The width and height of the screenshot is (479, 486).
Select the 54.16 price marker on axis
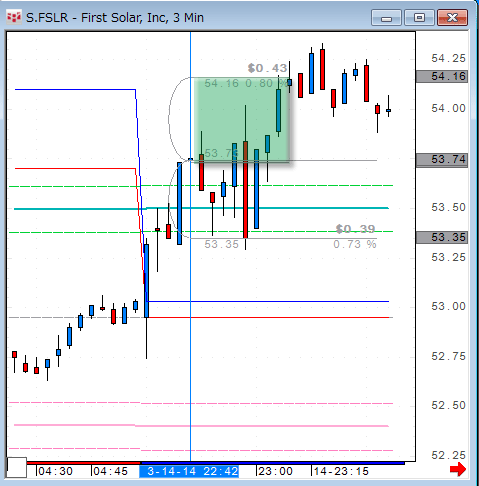coord(442,77)
